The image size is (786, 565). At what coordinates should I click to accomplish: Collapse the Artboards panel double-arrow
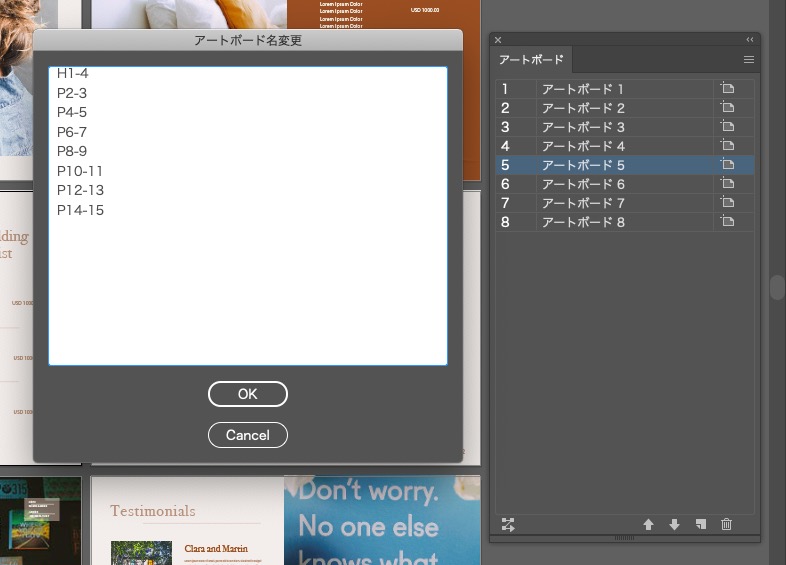(749, 40)
